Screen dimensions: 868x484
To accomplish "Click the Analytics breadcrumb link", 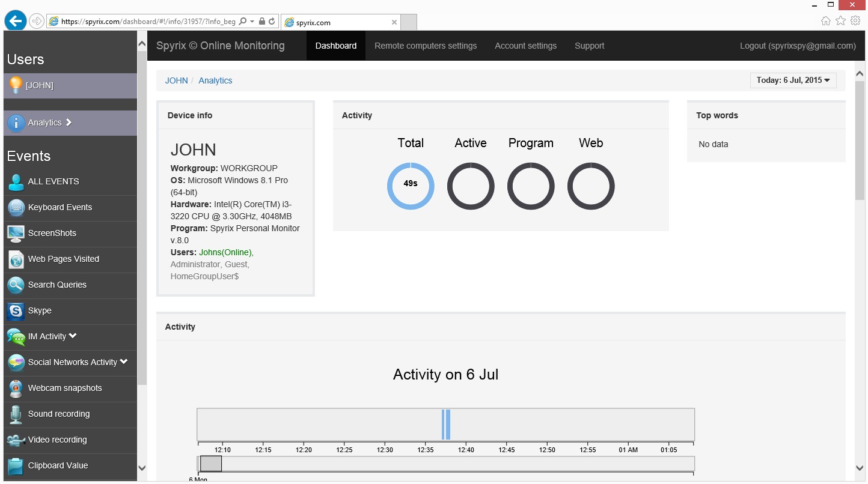I will (x=215, y=80).
